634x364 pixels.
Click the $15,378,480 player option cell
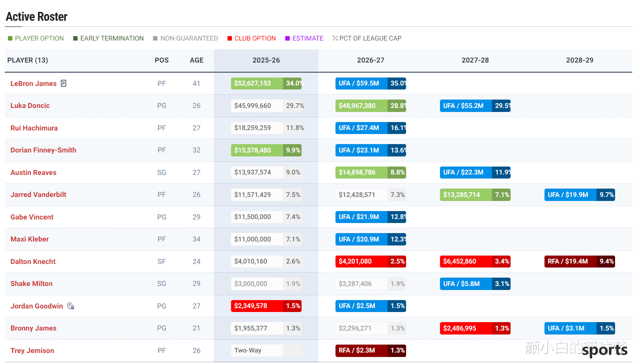coord(266,150)
